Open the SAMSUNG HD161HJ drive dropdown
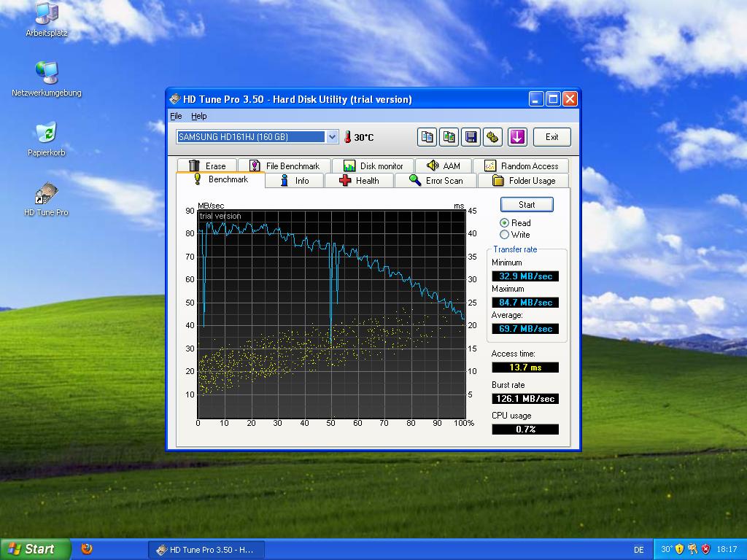The image size is (747, 560). (x=332, y=137)
